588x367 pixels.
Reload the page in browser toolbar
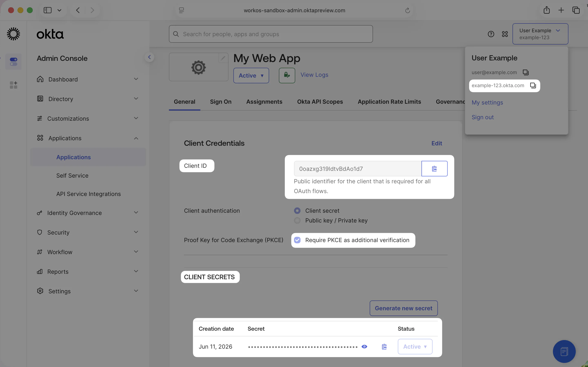pos(407,10)
